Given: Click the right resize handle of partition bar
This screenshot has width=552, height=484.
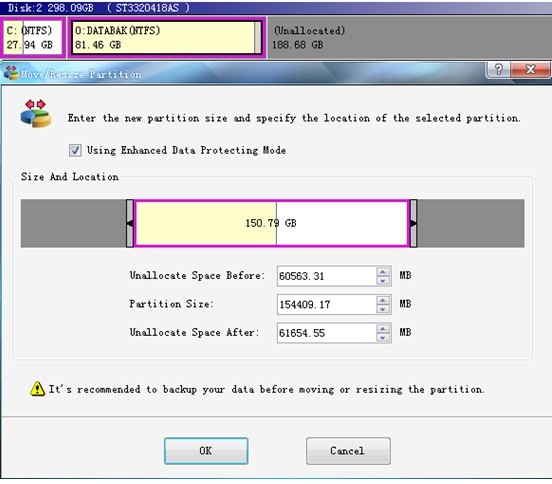Looking at the screenshot, I should click(x=414, y=223).
